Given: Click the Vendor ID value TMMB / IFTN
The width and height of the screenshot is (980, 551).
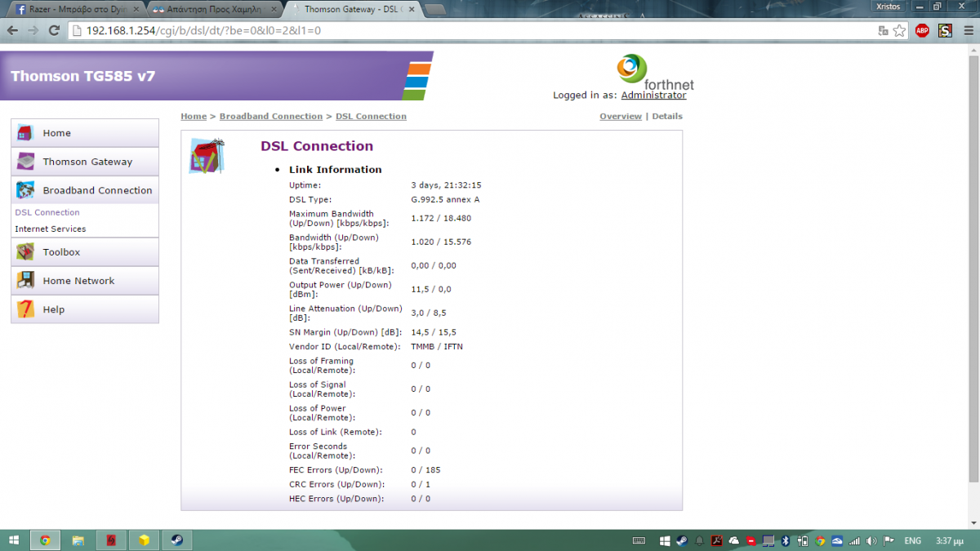Looking at the screenshot, I should pos(437,346).
